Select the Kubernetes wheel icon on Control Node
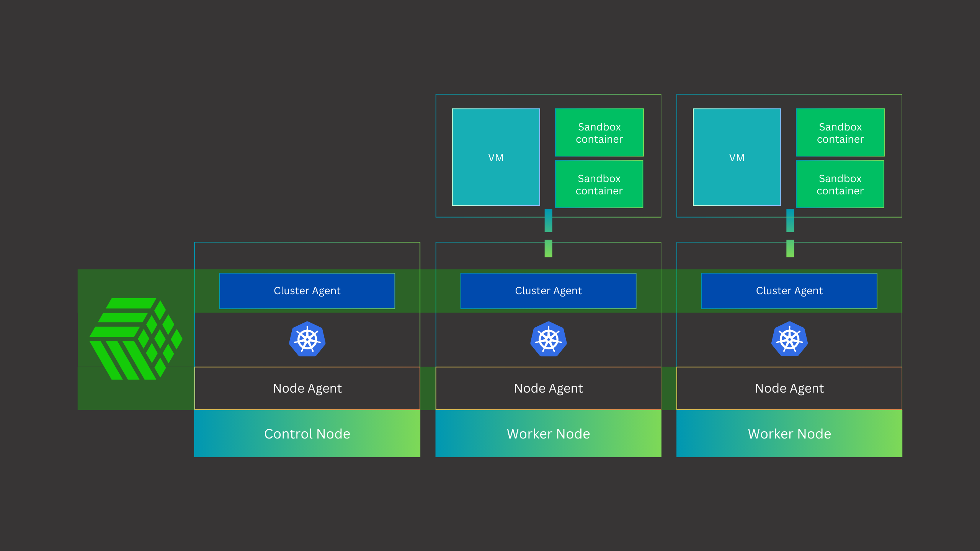This screenshot has width=980, height=551. pos(307,339)
